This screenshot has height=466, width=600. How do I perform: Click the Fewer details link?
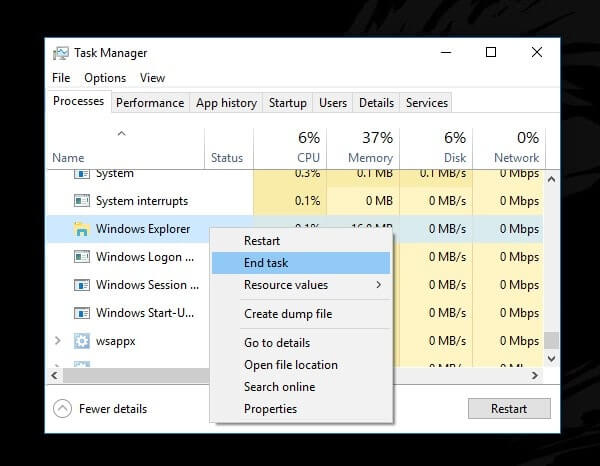click(113, 409)
